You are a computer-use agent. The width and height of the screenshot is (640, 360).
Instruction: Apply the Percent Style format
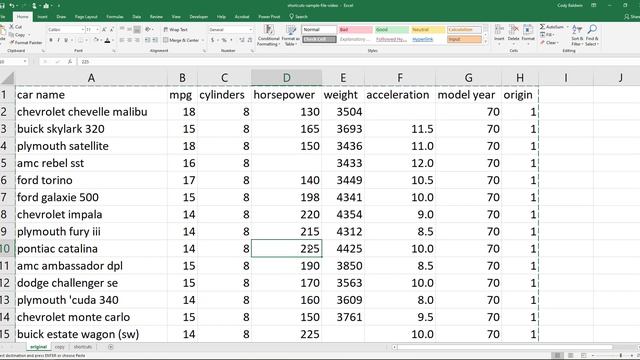[224, 40]
